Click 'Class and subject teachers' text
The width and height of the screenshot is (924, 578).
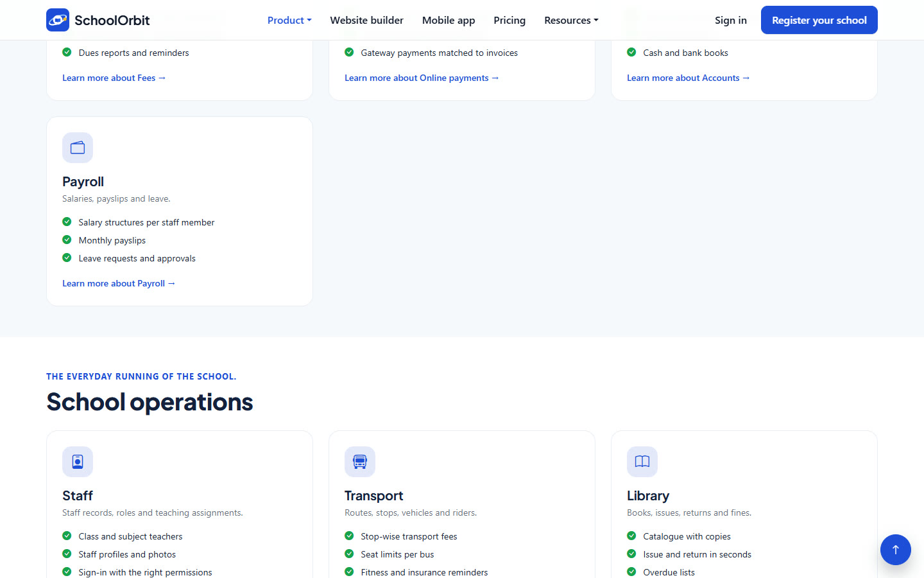130,536
